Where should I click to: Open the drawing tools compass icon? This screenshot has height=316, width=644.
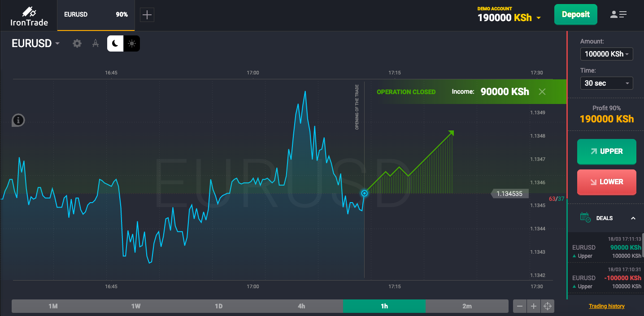click(95, 43)
